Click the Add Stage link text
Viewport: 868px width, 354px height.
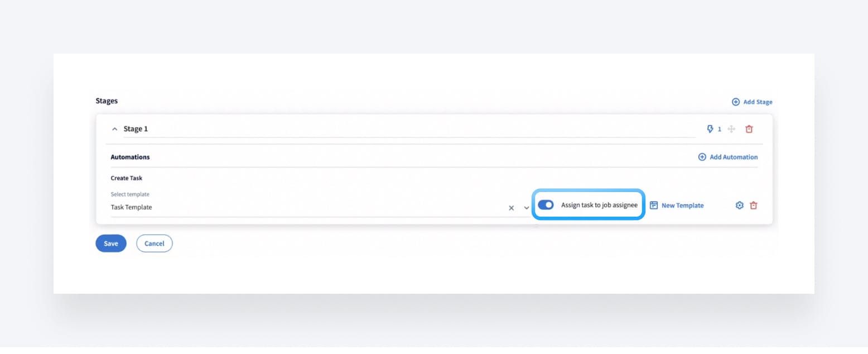point(758,102)
